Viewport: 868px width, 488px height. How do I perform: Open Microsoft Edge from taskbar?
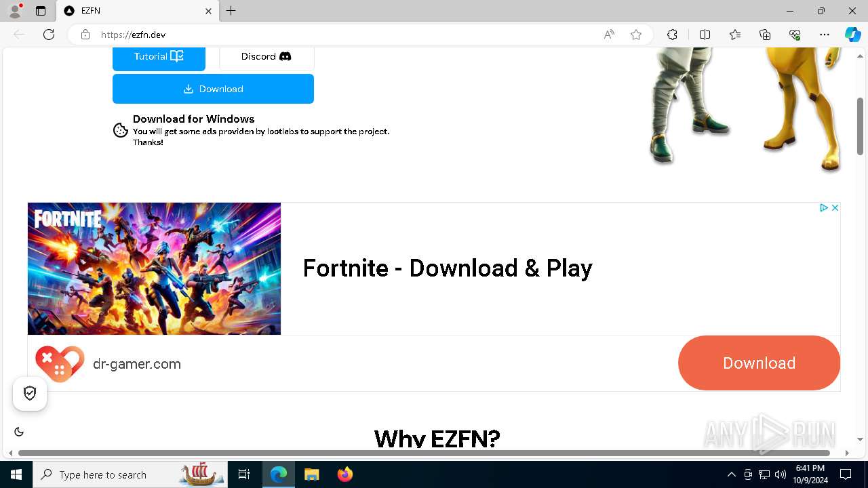point(279,474)
